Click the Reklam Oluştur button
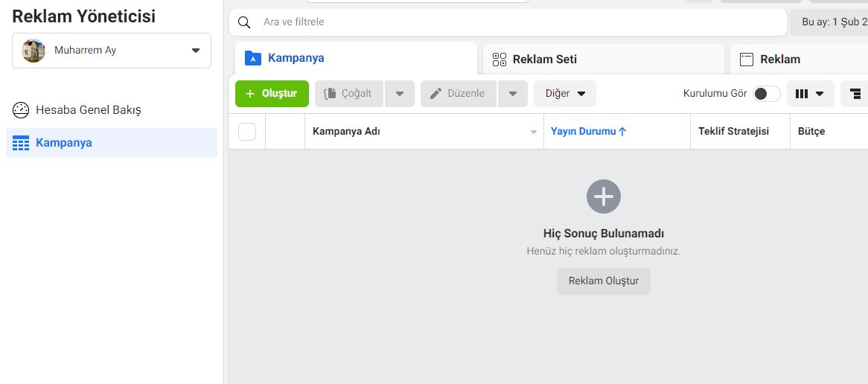The image size is (868, 384). click(604, 281)
